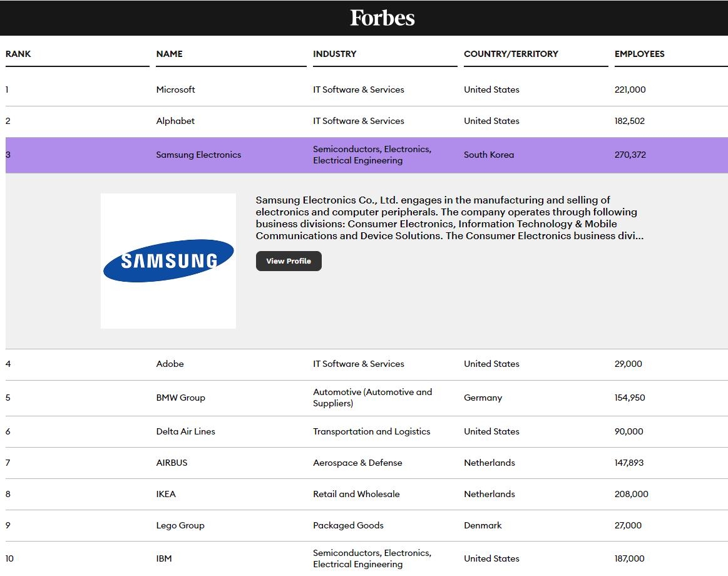Select Delta Air Lines name

click(186, 431)
